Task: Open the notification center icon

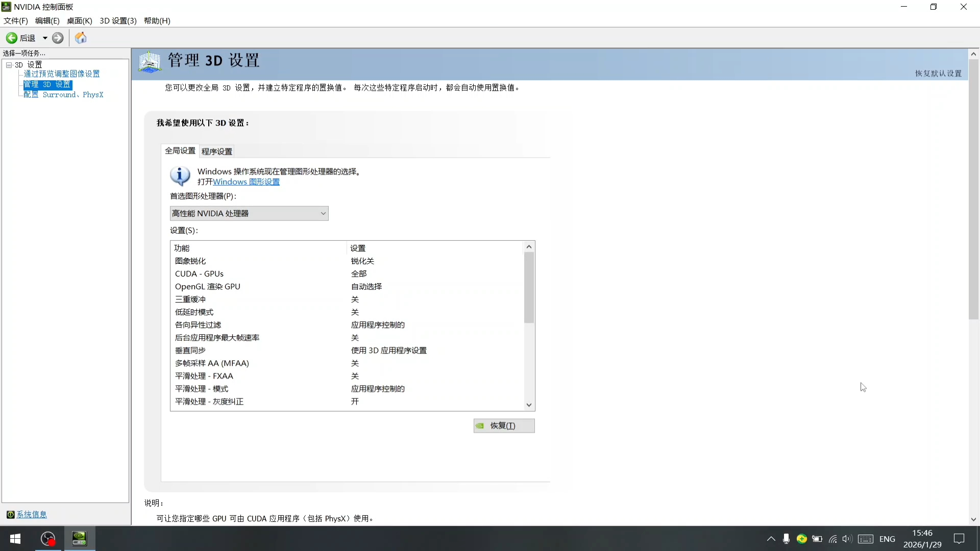Action: tap(959, 539)
